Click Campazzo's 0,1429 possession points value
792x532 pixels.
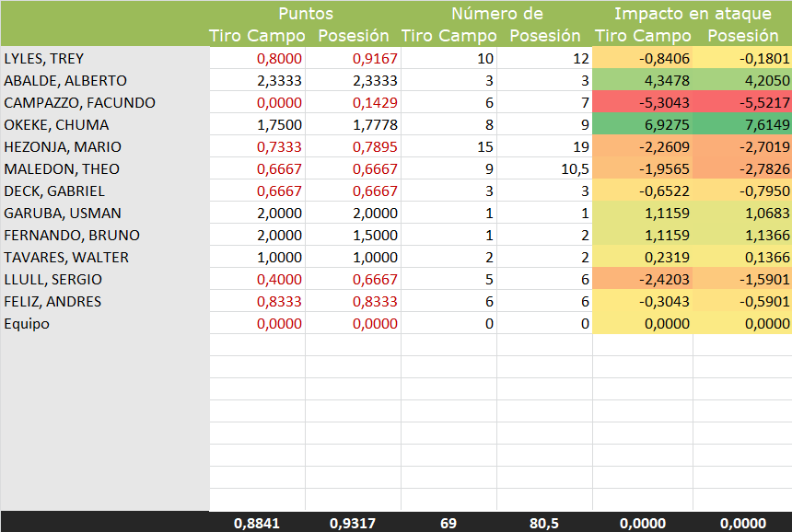pyautogui.click(x=353, y=102)
